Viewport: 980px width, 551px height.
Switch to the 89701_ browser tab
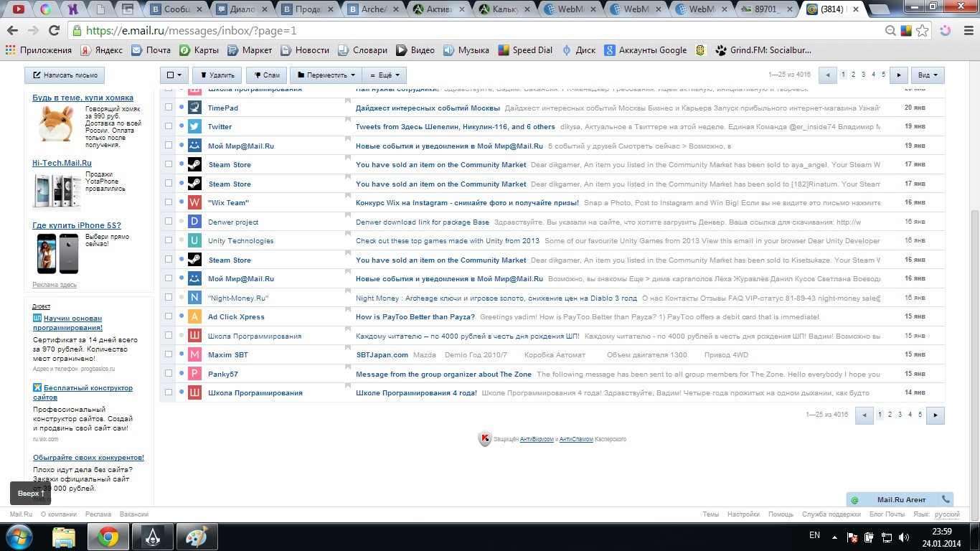766,9
